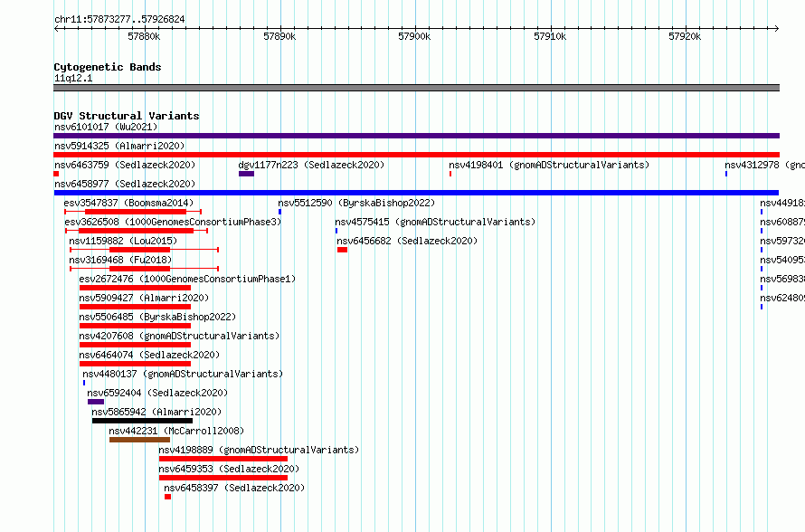Image resolution: width=805 pixels, height=532 pixels.
Task: Click the gray 11q12.1 cytogenetic band bar
Action: coord(416,88)
